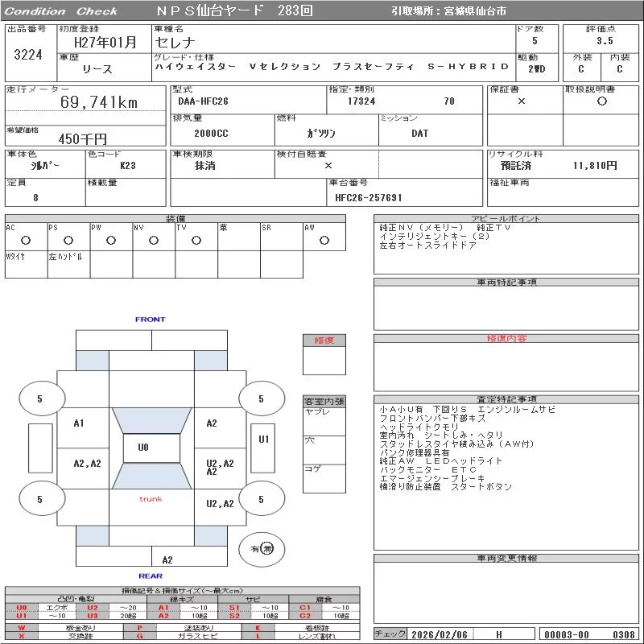Click the grade text ハイウェイスター Vセレクション
Viewport: 644px width, 644px height.
tap(237, 67)
